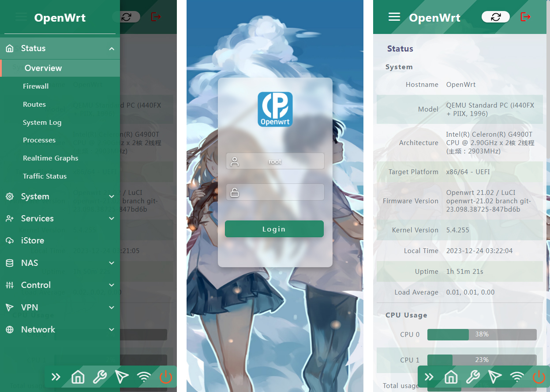The image size is (550, 392).
Task: Click Target Platform value x86/64 - UEFI
Action: pos(468,172)
